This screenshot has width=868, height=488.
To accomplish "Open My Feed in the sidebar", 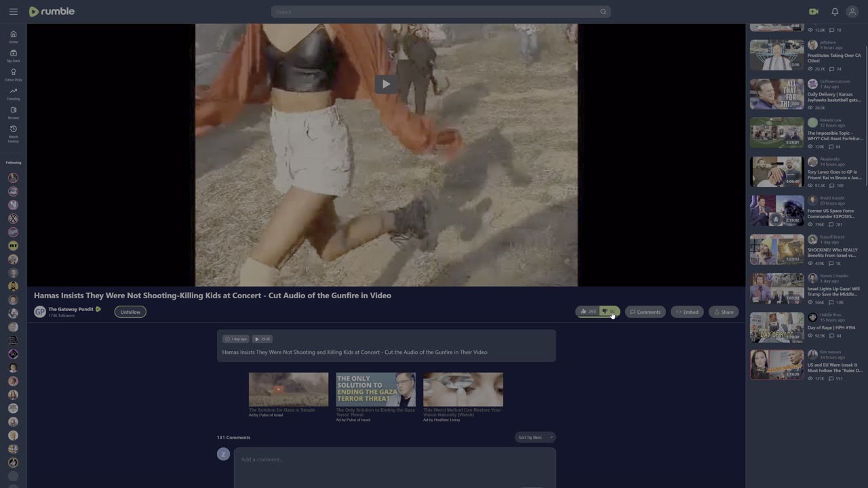I will (13, 56).
